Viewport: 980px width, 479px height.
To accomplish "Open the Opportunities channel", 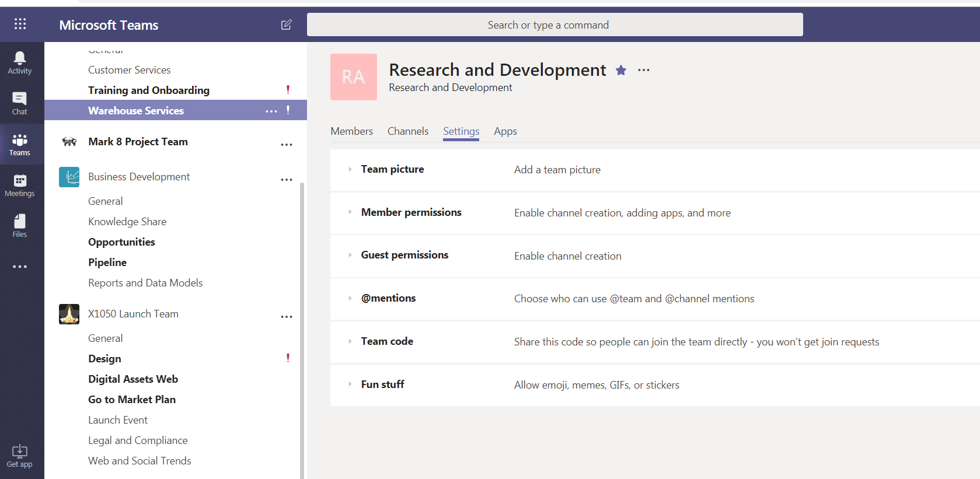I will (x=121, y=242).
